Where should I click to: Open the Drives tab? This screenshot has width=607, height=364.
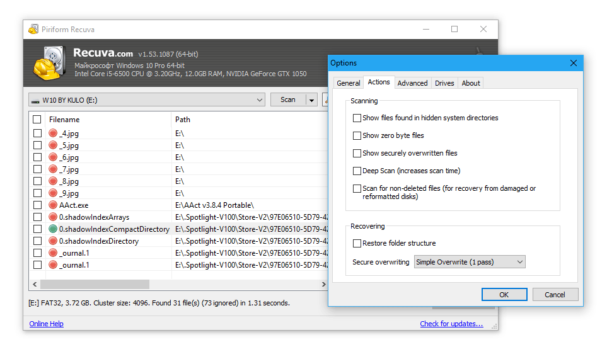444,83
